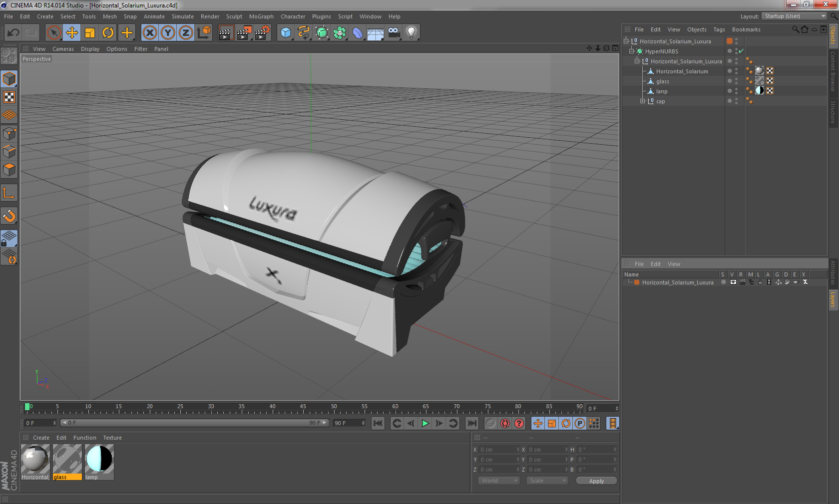Open Object Manager Tags menu
This screenshot has height=504, width=839.
pyautogui.click(x=719, y=29)
